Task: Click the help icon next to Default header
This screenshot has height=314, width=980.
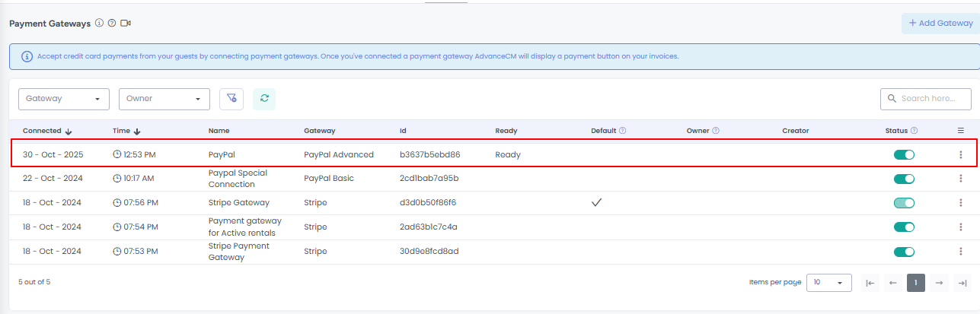Action: click(x=622, y=131)
